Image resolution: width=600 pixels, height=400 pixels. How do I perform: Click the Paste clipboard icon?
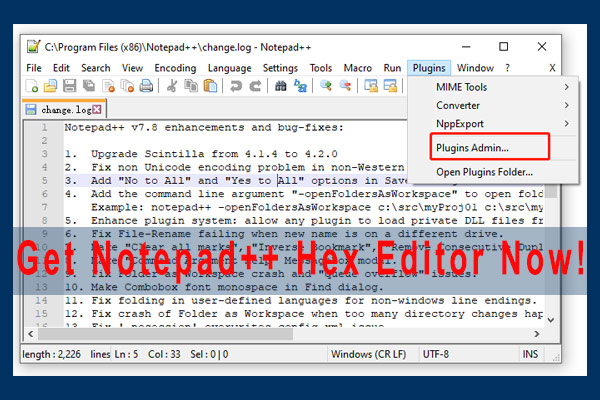coord(210,86)
